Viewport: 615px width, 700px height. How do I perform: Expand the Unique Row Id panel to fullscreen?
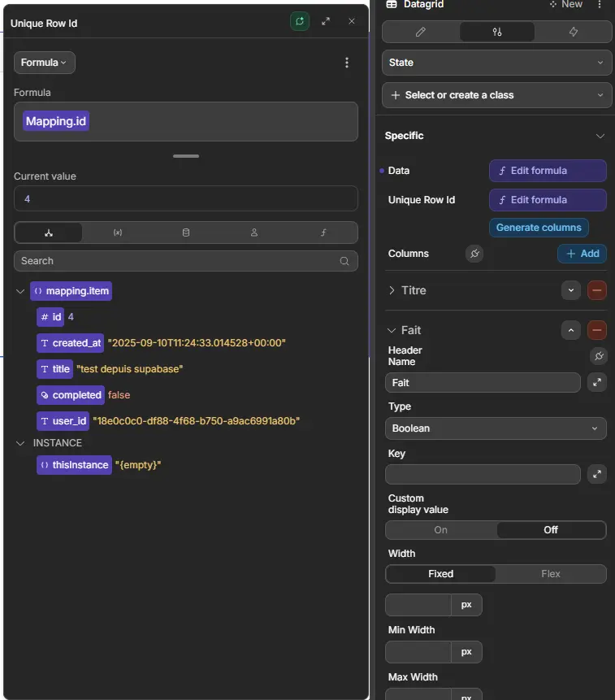click(326, 21)
